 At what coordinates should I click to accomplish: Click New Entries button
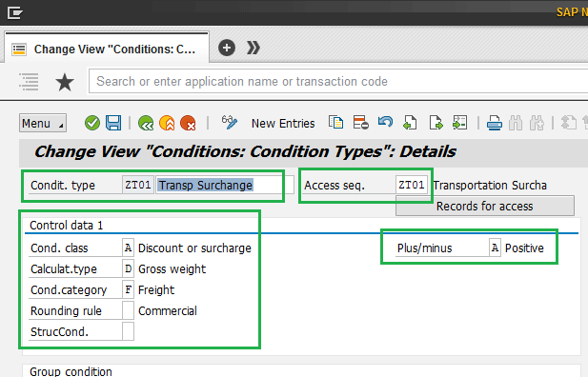click(x=283, y=124)
